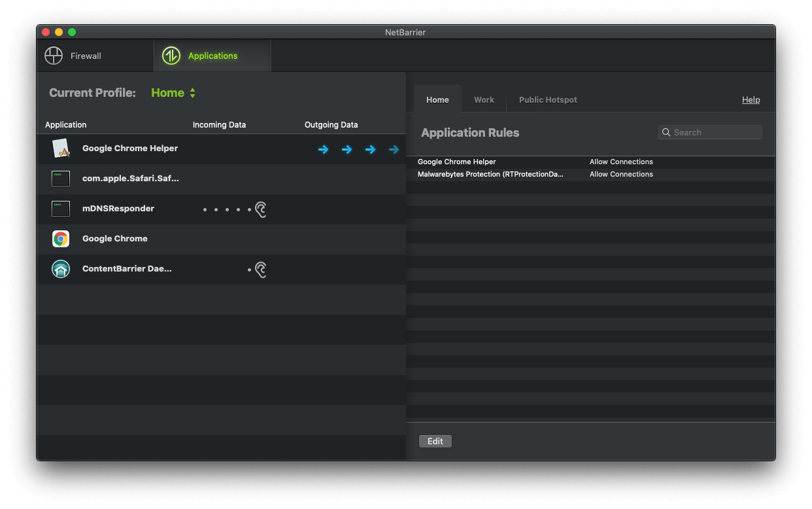
Task: Close the NetBarrier window
Action: pos(46,32)
